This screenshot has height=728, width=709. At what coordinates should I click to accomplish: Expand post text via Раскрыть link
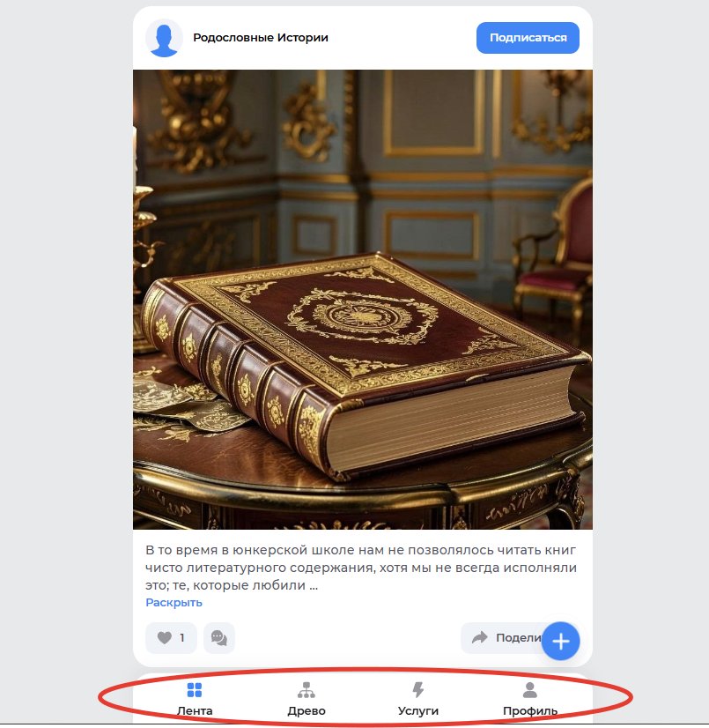(174, 603)
